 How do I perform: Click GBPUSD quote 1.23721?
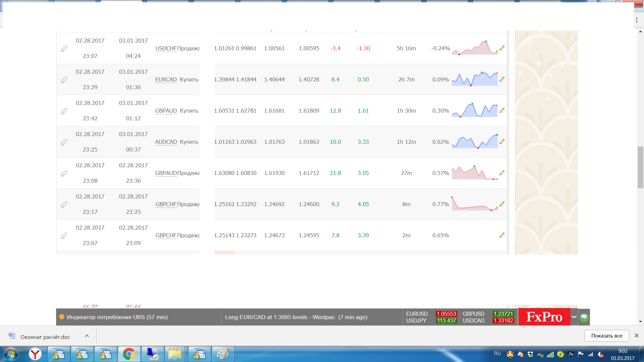click(503, 314)
